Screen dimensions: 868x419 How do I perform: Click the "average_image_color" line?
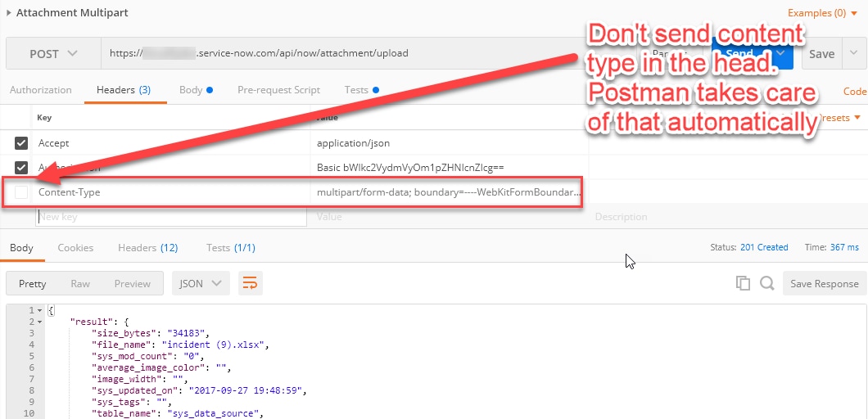pos(161,367)
